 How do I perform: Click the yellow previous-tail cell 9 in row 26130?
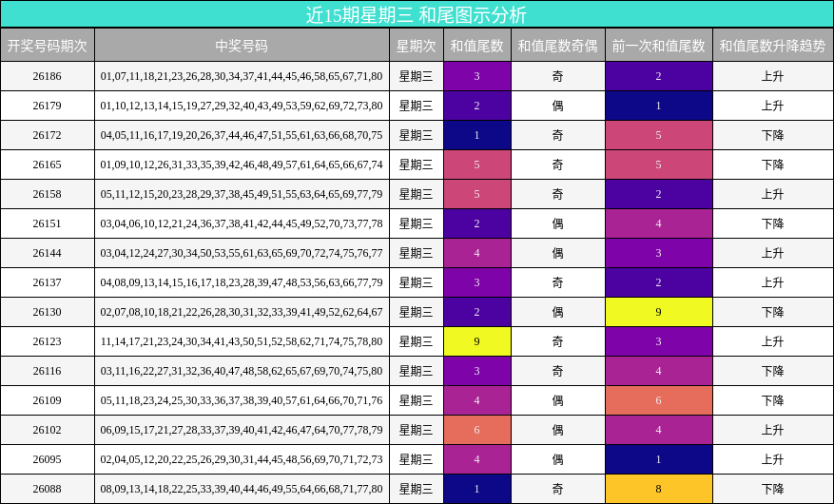point(659,312)
